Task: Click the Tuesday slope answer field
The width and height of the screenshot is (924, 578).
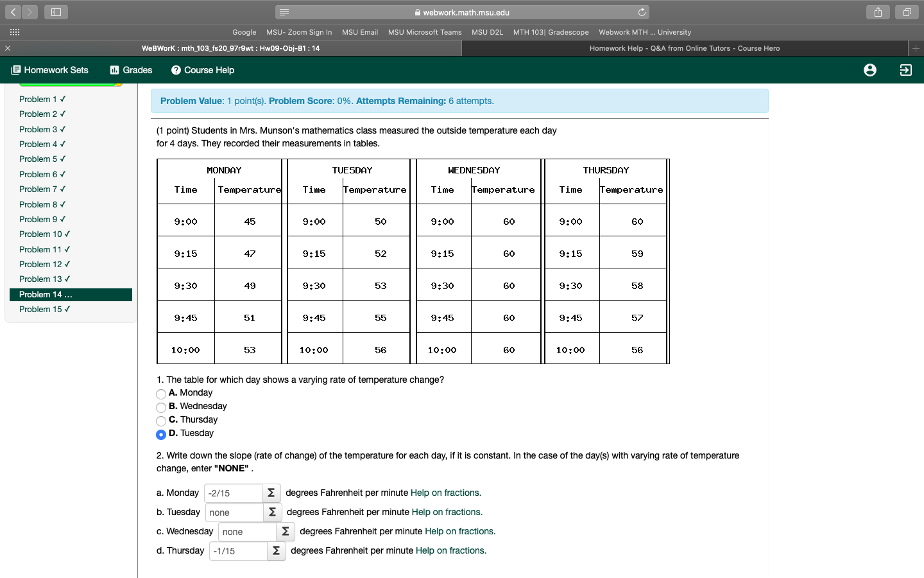Action: (234, 512)
